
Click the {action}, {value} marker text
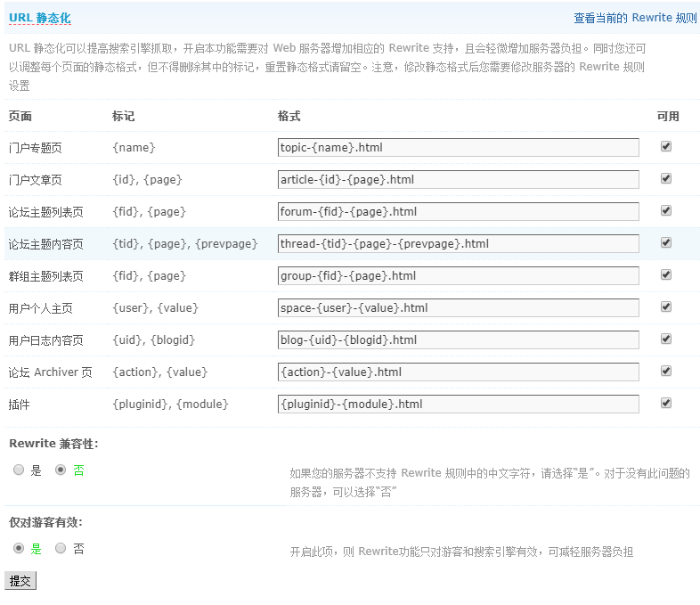(x=160, y=372)
